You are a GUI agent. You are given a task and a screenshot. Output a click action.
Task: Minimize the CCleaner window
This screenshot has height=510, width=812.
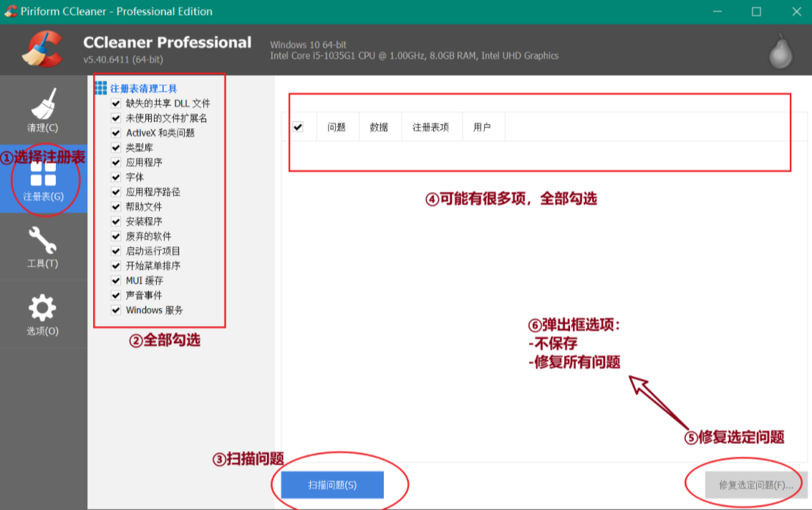[717, 11]
